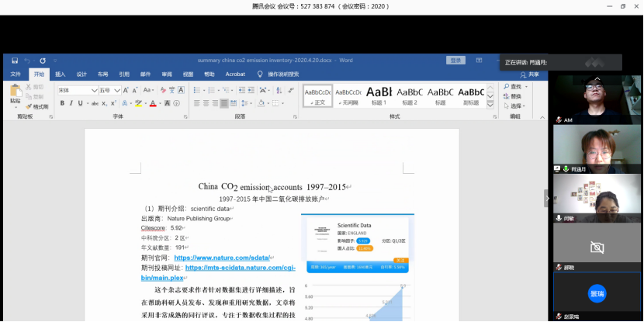Screen dimensions: 644x322
Task: Restore the Tencent Meeting window
Action: click(x=623, y=6)
